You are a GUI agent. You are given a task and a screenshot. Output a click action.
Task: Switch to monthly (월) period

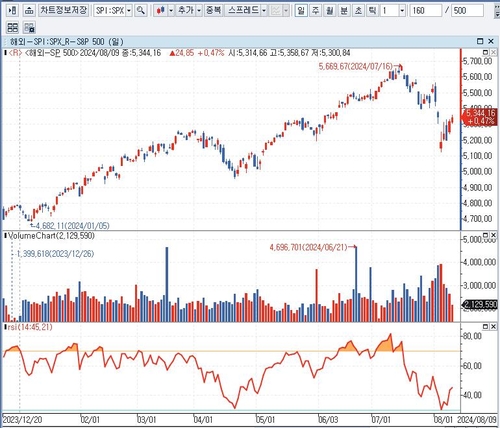(x=330, y=11)
